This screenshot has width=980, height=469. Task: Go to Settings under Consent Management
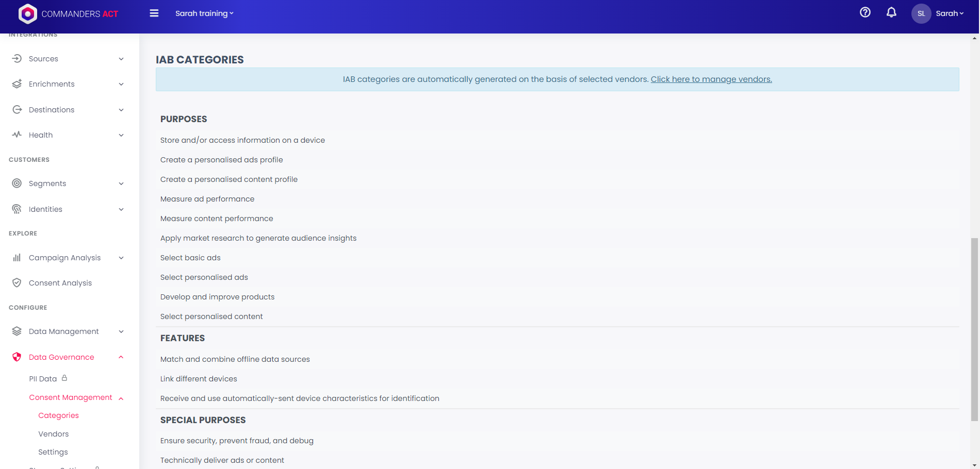(53, 452)
